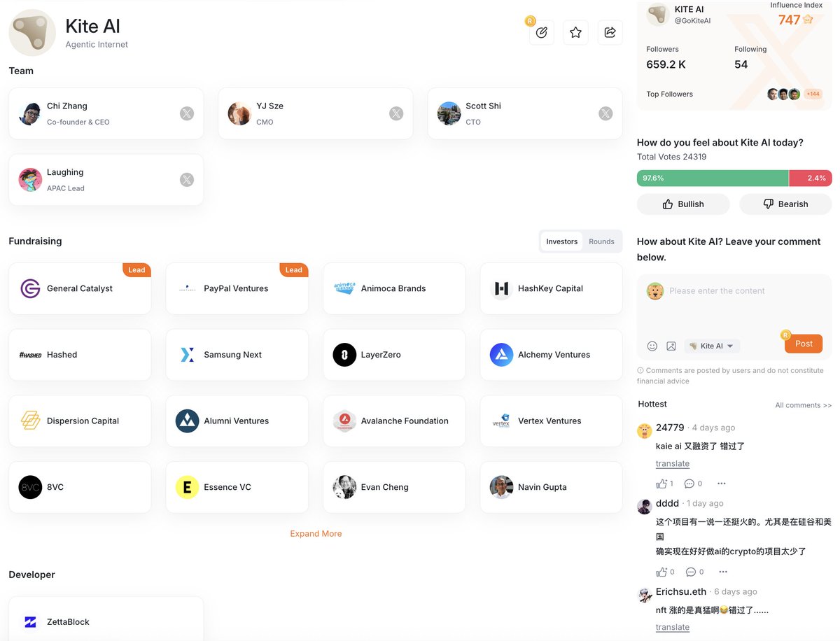
Task: Click the Kite AI project logo
Action: 32,33
